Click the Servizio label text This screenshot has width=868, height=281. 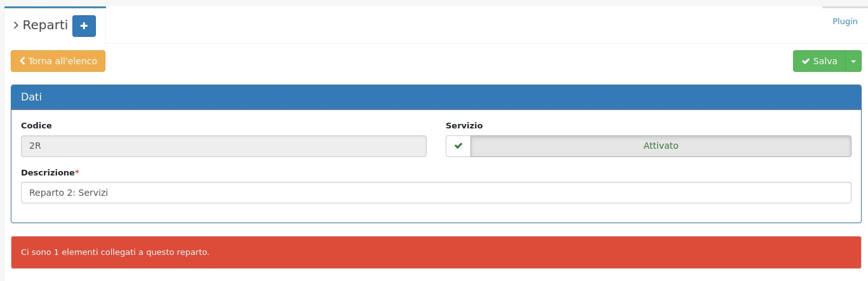464,126
